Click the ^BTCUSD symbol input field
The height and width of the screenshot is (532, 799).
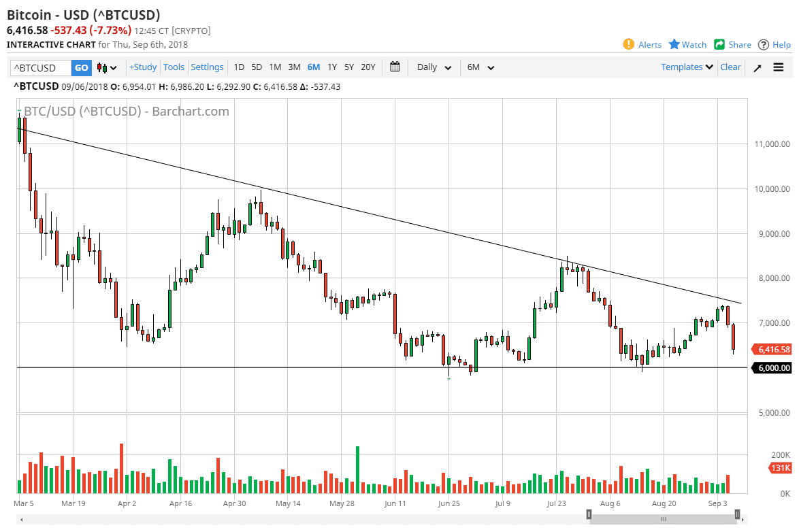[41, 67]
